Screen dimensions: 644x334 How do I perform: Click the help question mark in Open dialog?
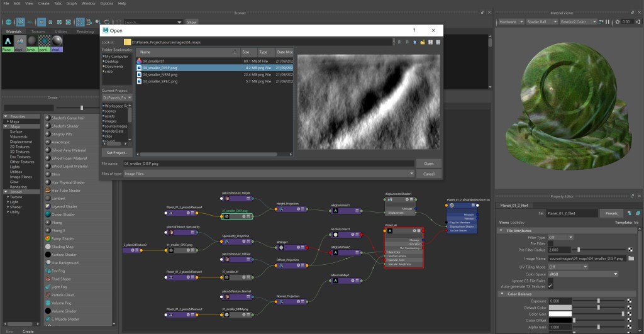tap(413, 30)
